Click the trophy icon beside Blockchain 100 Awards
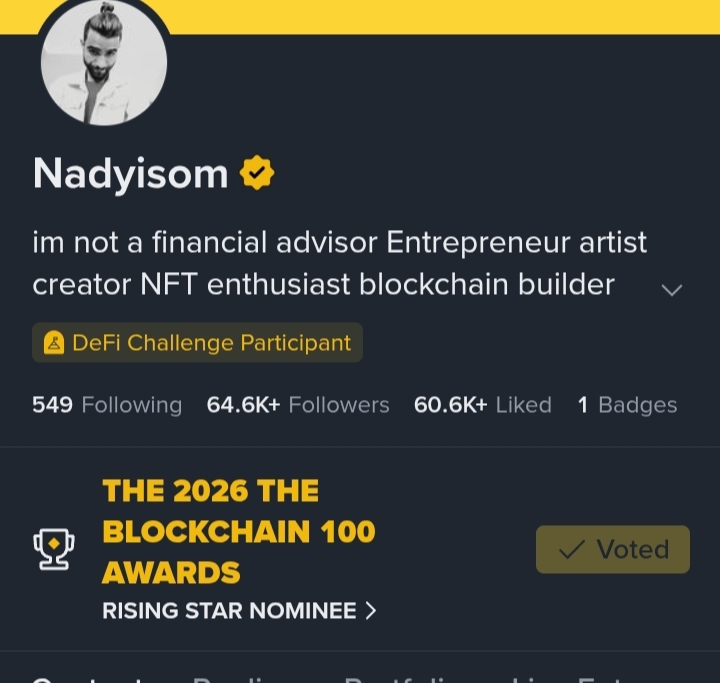 [54, 549]
